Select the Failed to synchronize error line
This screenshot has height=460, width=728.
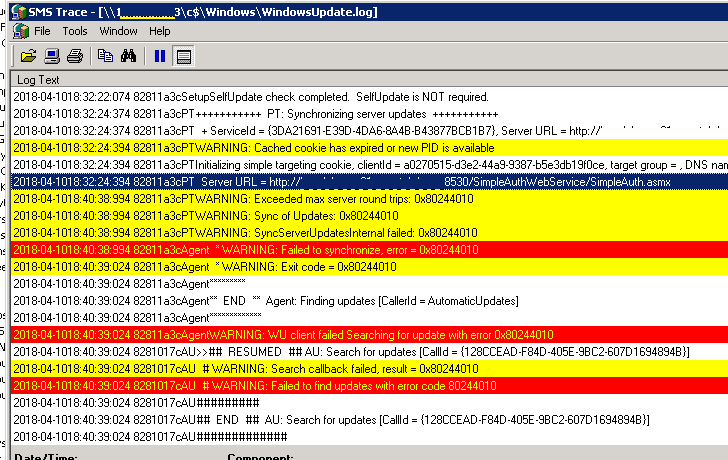[x=370, y=250]
